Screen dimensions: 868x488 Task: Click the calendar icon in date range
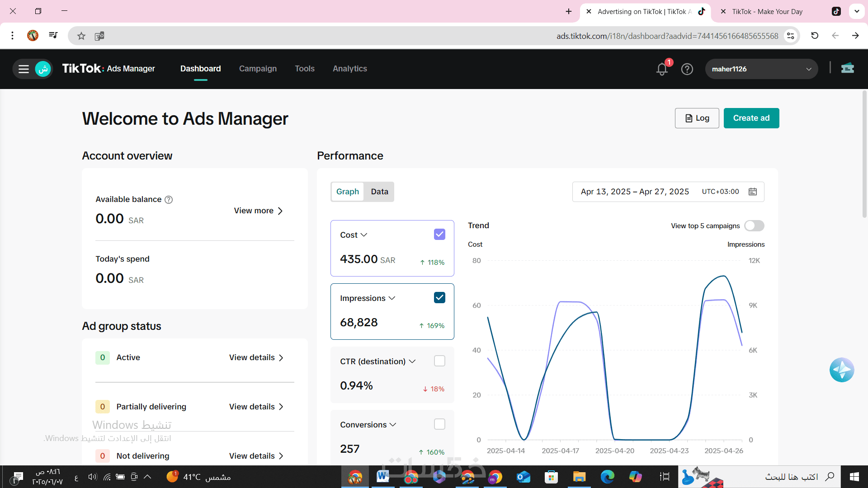tap(753, 192)
